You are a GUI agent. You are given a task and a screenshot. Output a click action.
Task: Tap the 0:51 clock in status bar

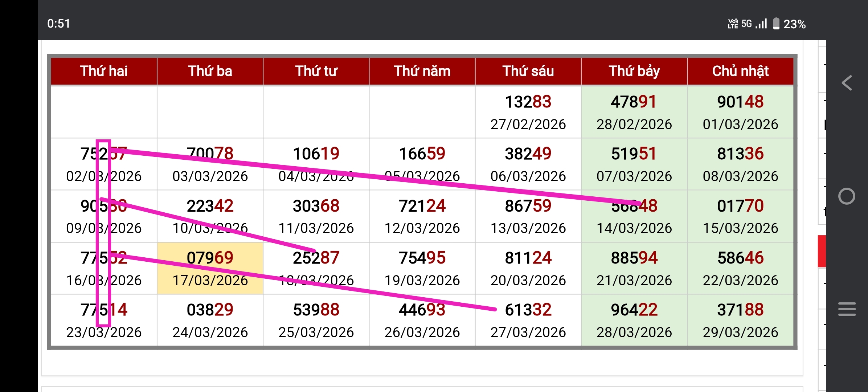pyautogui.click(x=58, y=24)
